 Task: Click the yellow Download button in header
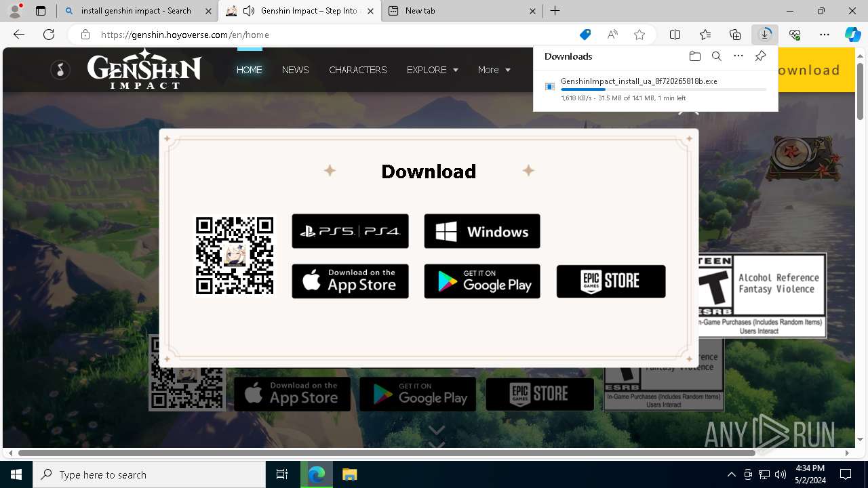coord(816,70)
